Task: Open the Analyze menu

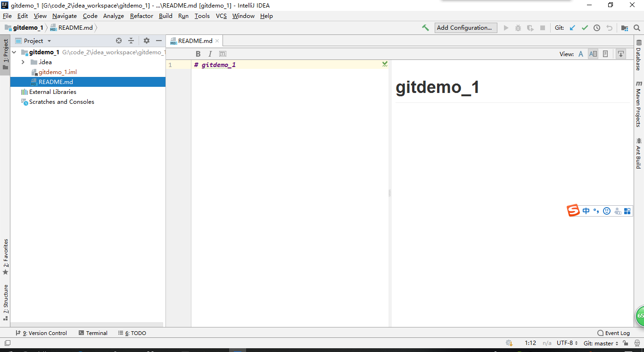Action: pyautogui.click(x=114, y=16)
